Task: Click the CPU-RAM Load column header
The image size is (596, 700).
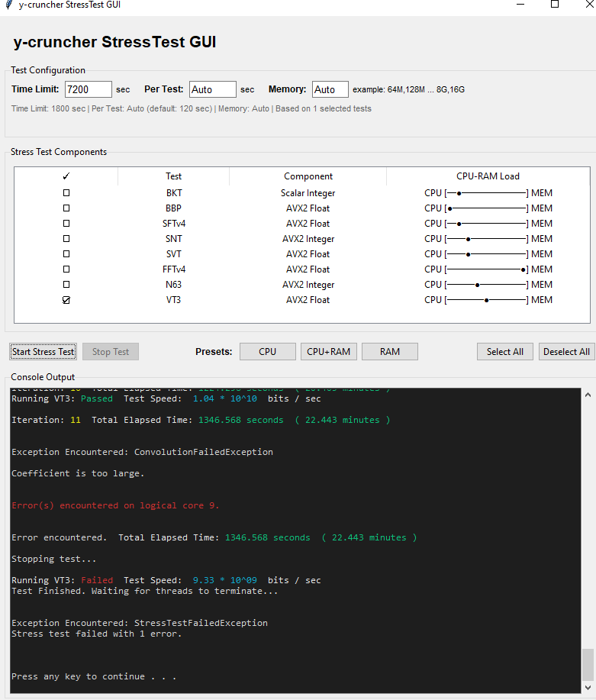Action: pos(488,176)
